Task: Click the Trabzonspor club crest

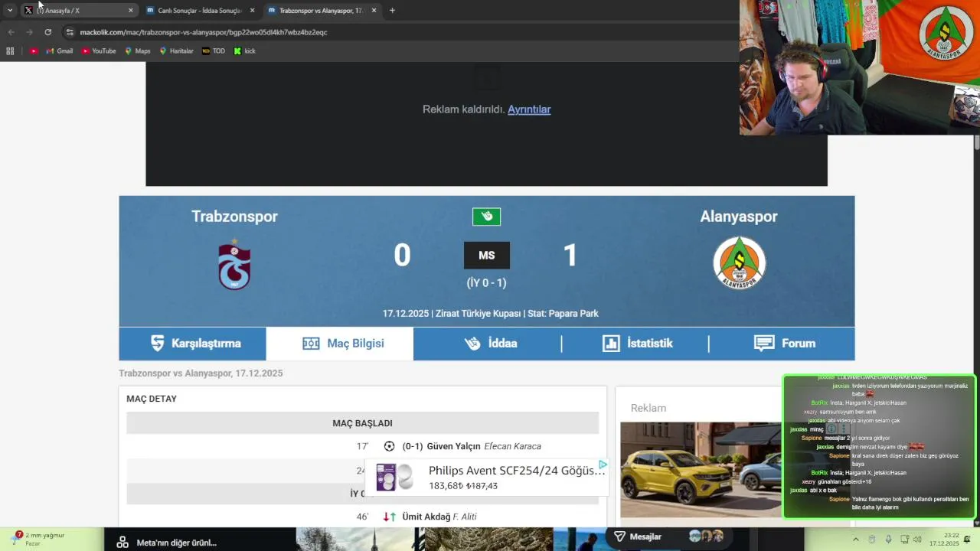Action: (234, 264)
